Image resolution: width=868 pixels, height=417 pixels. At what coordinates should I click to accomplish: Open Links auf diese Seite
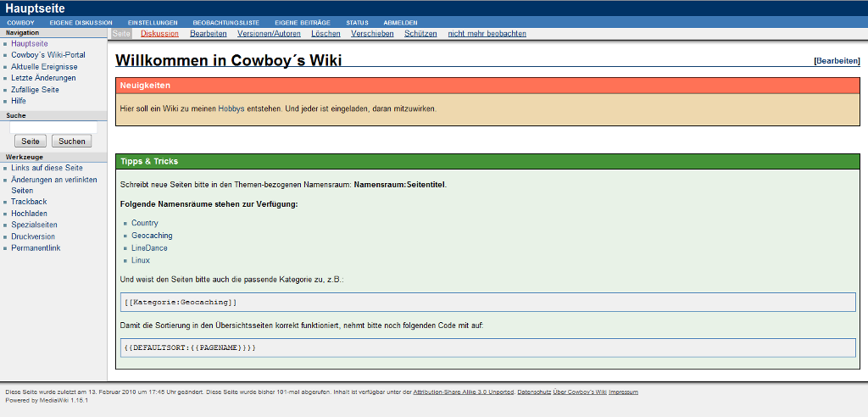[47, 168]
